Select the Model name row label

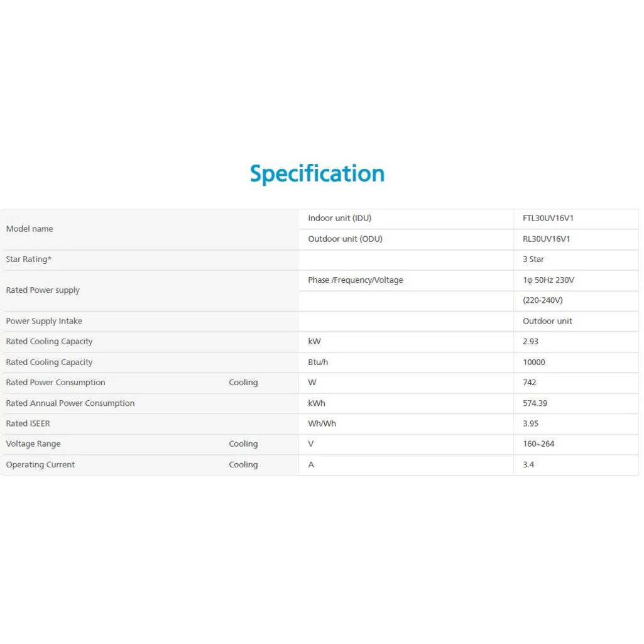point(30,229)
